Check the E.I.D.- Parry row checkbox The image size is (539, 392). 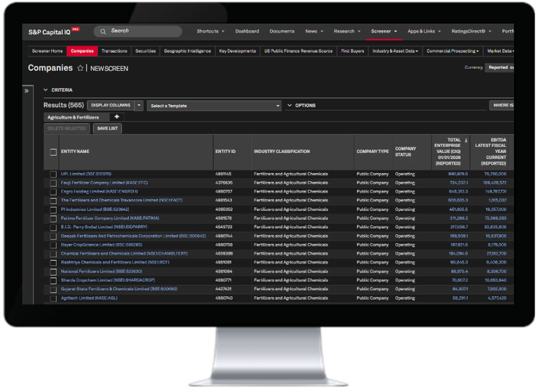click(53, 227)
